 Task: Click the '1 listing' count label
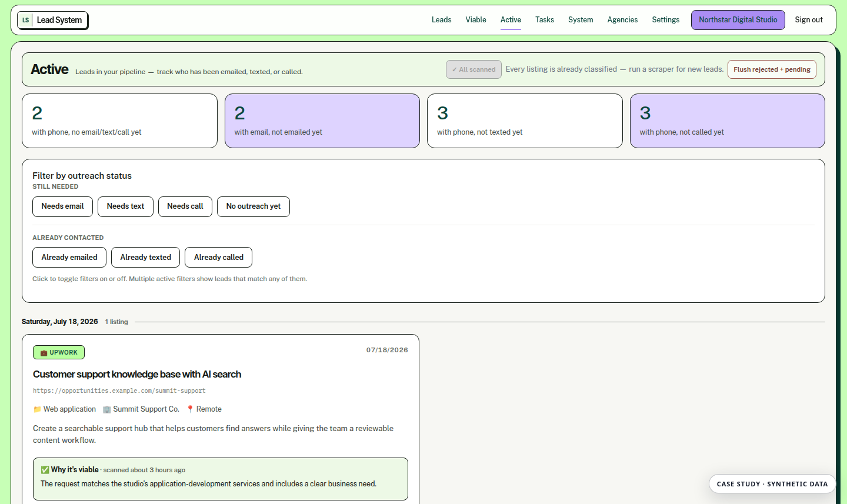pyautogui.click(x=116, y=322)
